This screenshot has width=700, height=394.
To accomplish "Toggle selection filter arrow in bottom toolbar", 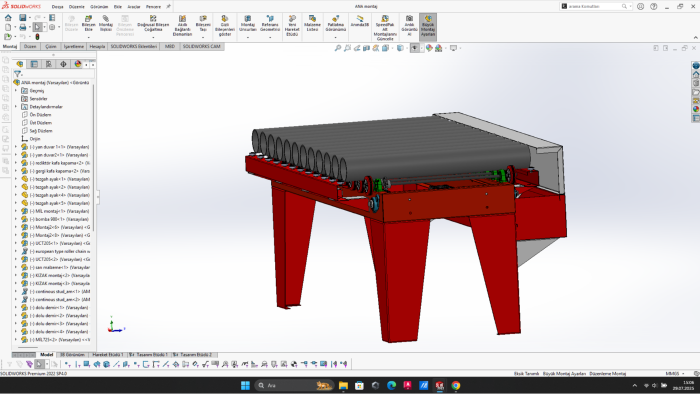I will coord(39,365).
